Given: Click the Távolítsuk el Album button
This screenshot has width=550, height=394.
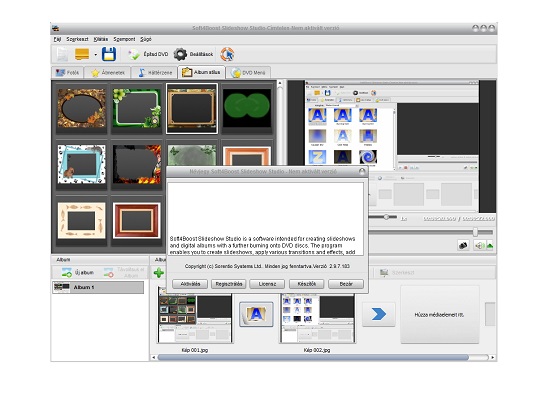Looking at the screenshot, I should (x=124, y=272).
